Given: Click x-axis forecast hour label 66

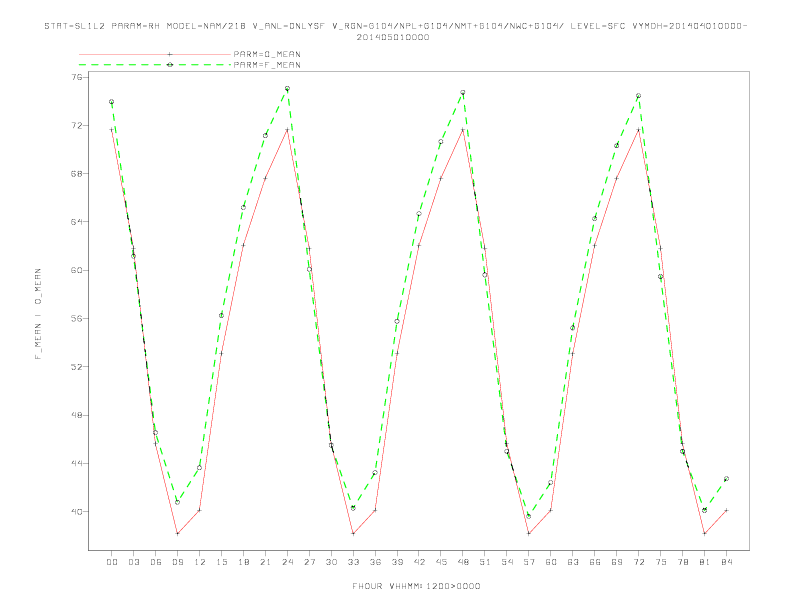Looking at the screenshot, I should pos(595,562).
